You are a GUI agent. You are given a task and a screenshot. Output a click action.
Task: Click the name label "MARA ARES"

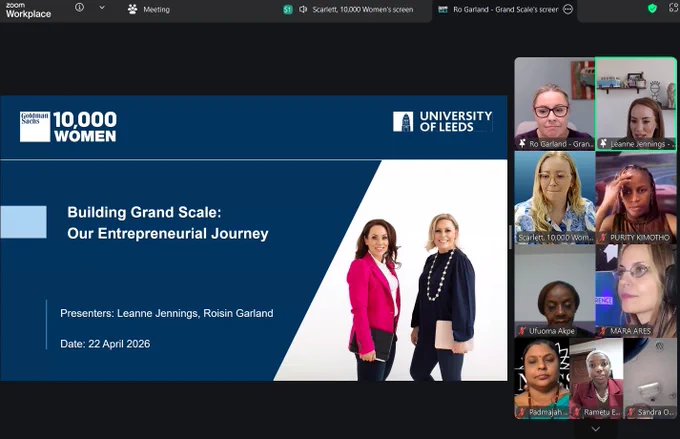[631, 331]
